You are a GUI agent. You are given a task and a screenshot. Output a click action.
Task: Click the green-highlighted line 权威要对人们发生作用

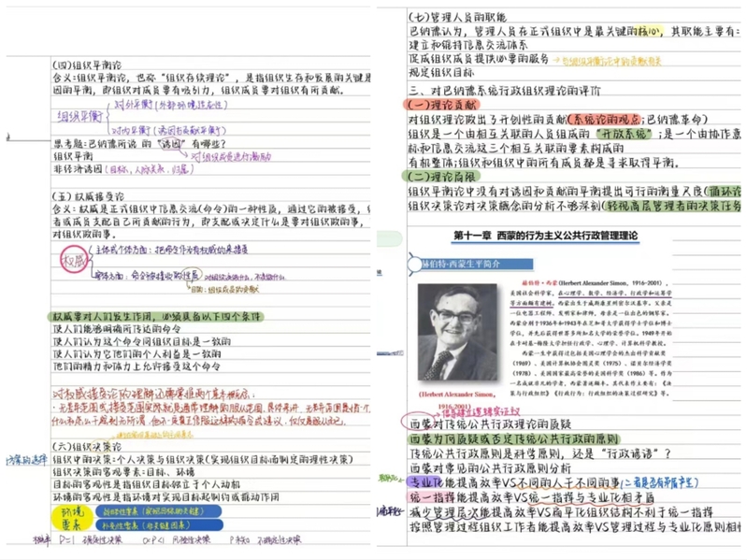click(x=156, y=317)
